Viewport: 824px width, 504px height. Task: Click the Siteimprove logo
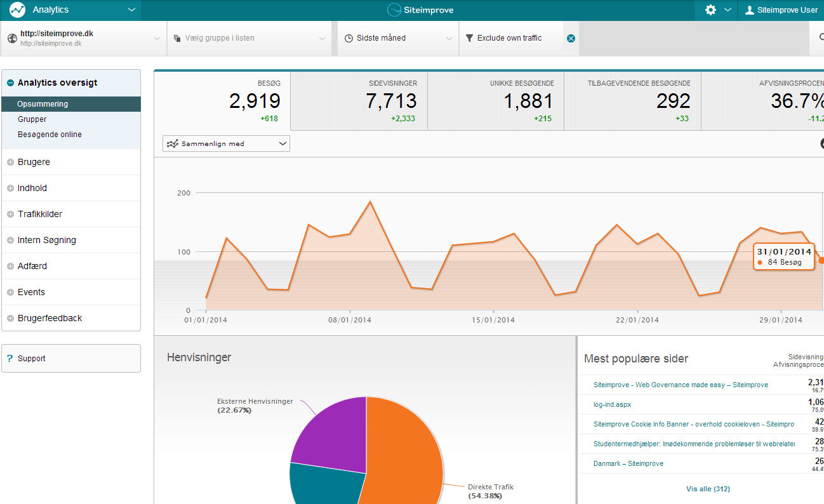click(x=420, y=10)
